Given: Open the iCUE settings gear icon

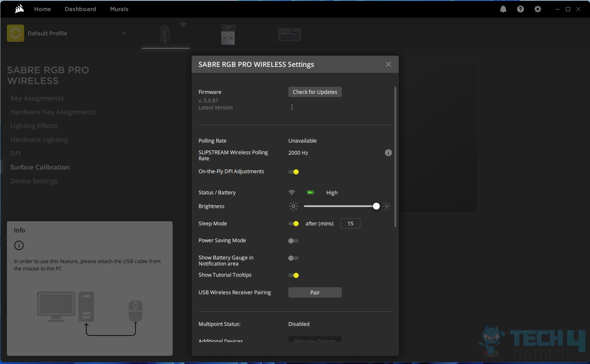Looking at the screenshot, I should pyautogui.click(x=538, y=9).
